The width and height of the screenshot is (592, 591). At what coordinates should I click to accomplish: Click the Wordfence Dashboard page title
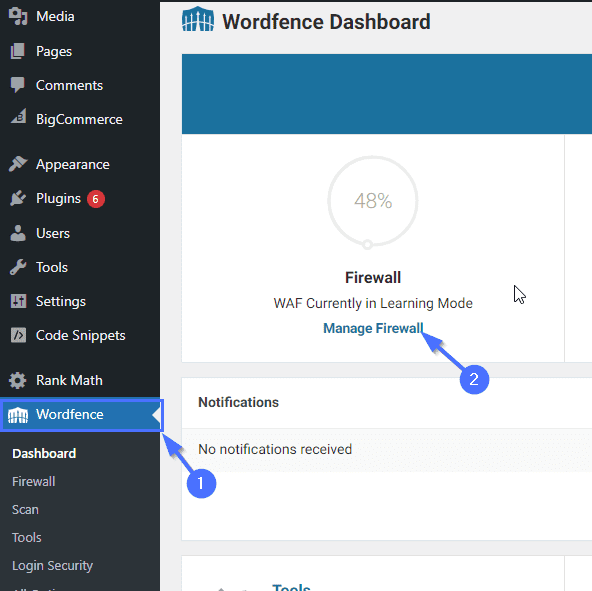tap(326, 22)
